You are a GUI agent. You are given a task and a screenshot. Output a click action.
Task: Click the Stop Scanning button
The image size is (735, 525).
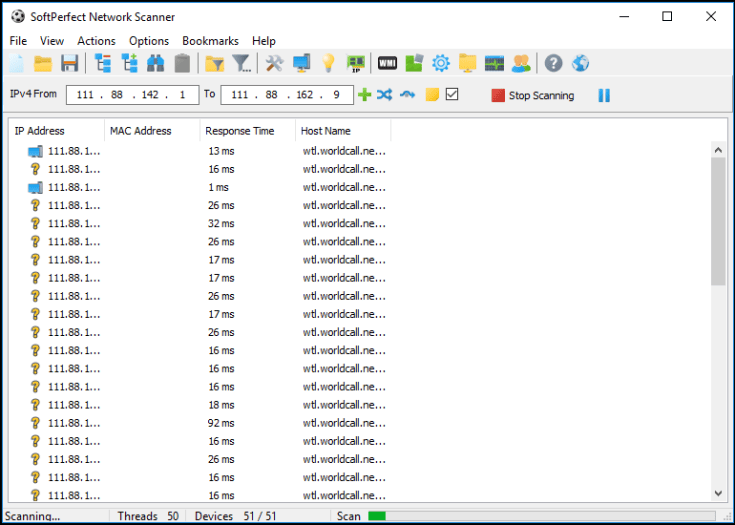(x=532, y=95)
